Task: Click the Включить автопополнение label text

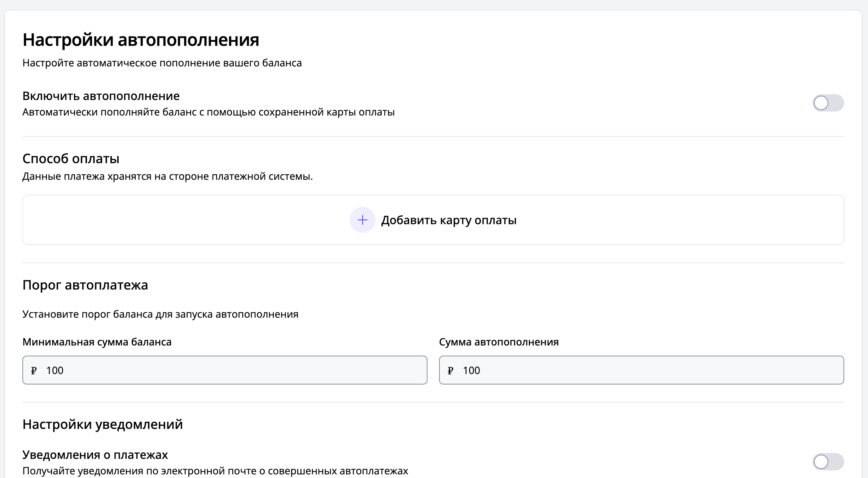Action: (x=101, y=96)
